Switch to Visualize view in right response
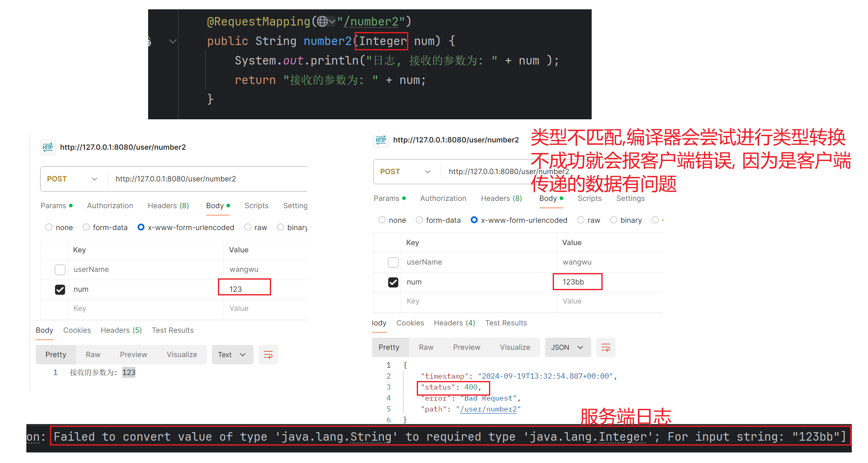The image size is (868, 463). pyautogui.click(x=515, y=347)
